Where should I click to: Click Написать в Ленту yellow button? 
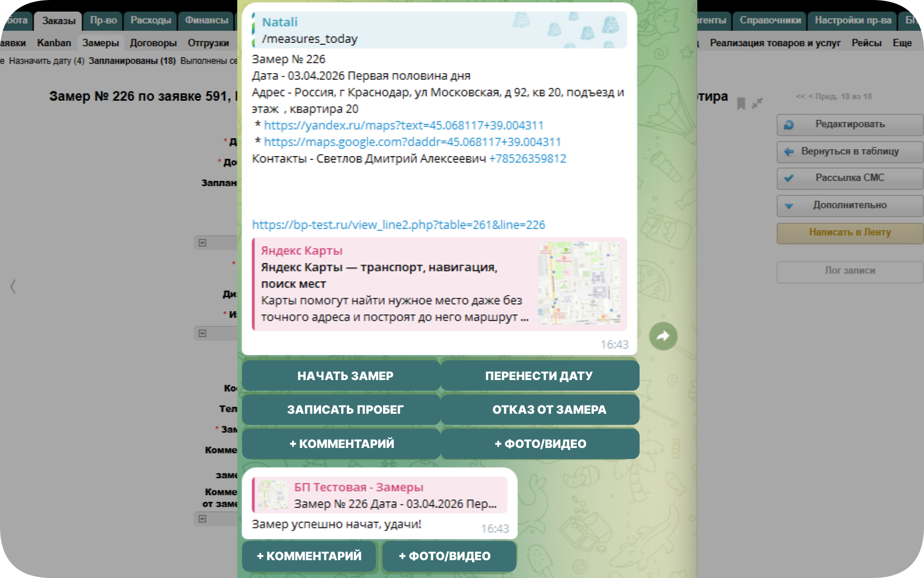pos(849,233)
